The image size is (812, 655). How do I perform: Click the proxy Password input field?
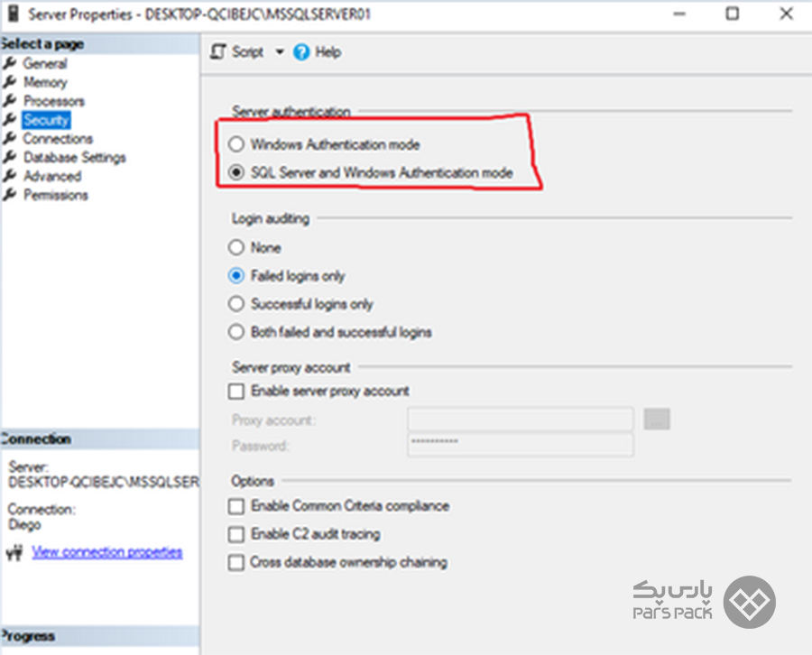[521, 446]
